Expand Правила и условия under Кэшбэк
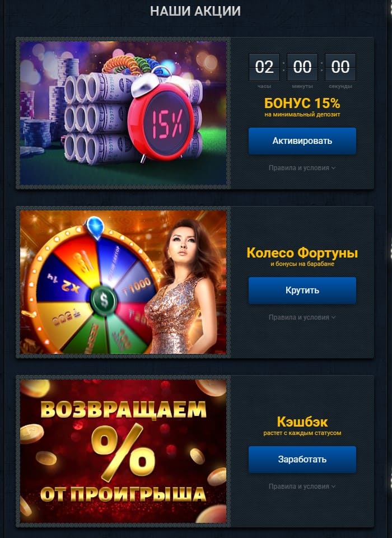The width and height of the screenshot is (392, 538). point(302,486)
